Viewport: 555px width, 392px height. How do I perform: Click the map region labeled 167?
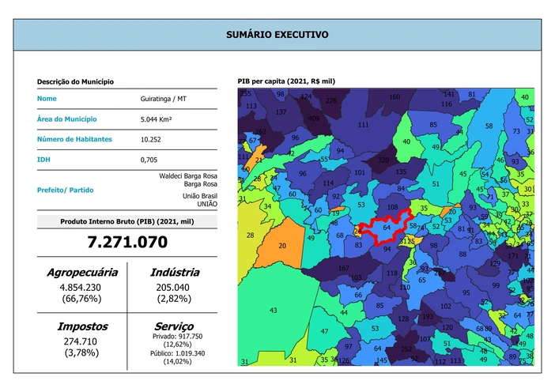(x=343, y=268)
